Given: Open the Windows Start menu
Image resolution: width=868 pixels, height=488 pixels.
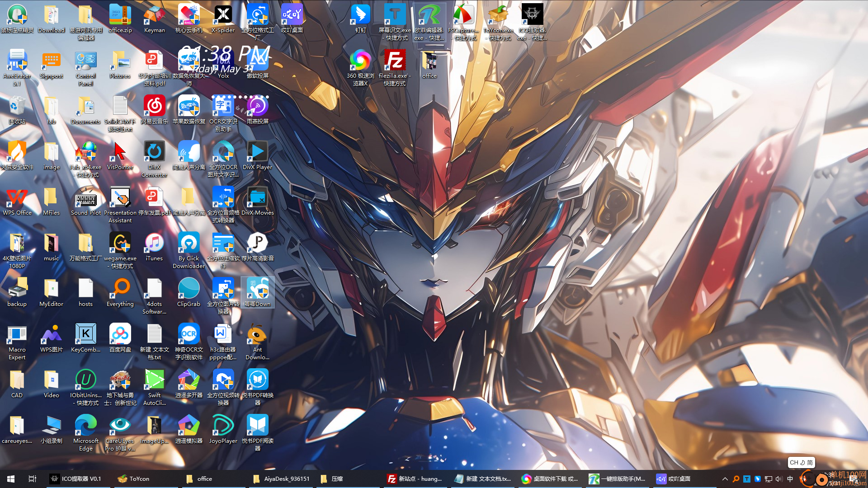Looking at the screenshot, I should [x=11, y=479].
